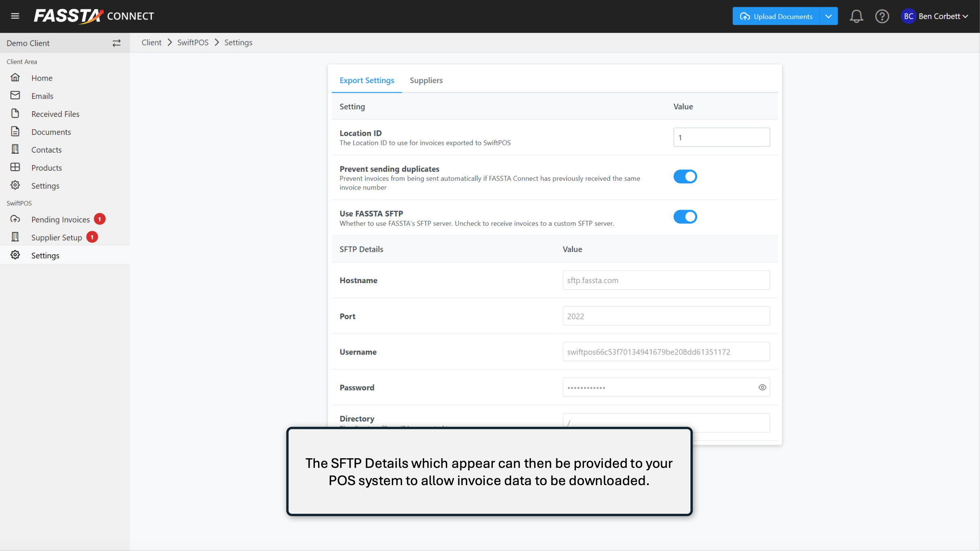Click the Location ID label
Screen dimensions: 980x551
pos(360,133)
